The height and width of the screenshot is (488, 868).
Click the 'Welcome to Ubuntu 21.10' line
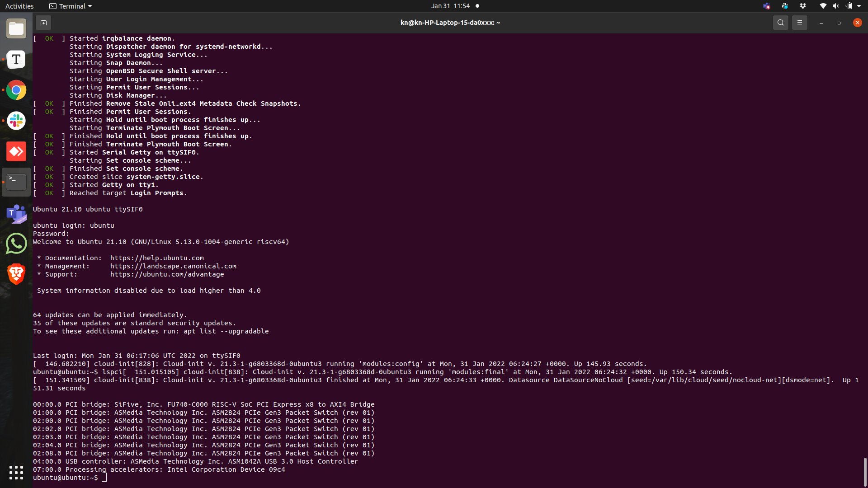(161, 242)
